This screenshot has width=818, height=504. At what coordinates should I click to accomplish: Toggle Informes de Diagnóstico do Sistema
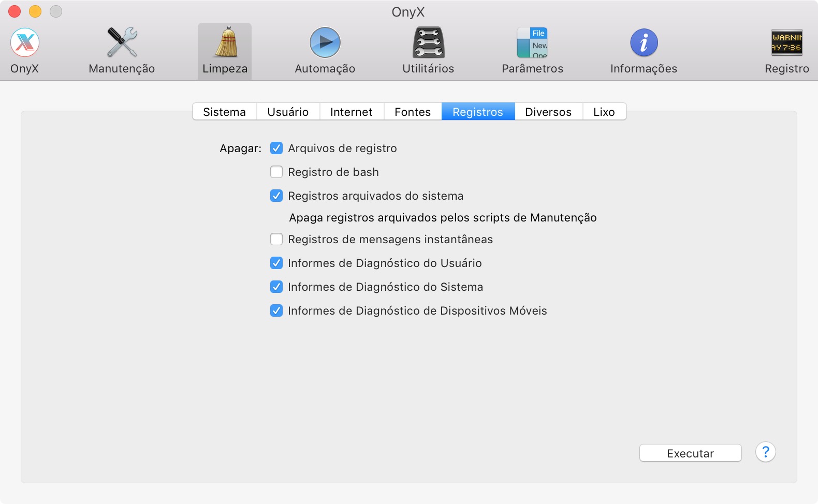pyautogui.click(x=276, y=287)
